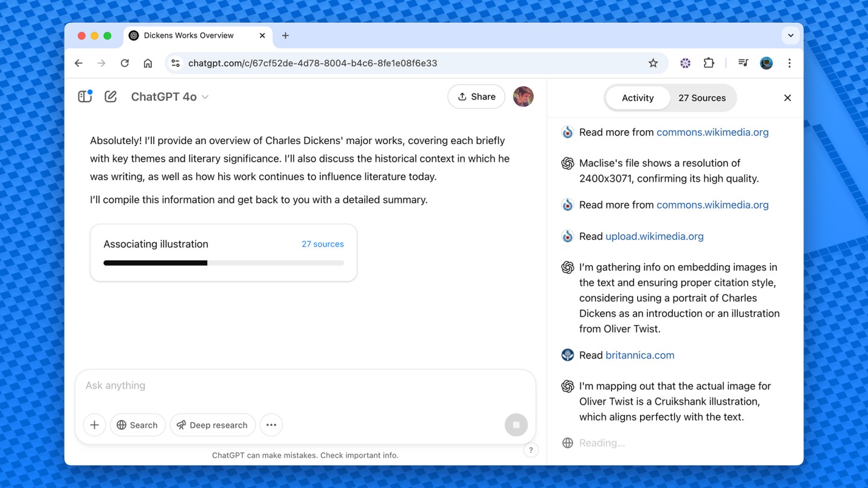Reload the page with the refresh icon
The width and height of the screenshot is (868, 488).
click(x=125, y=63)
